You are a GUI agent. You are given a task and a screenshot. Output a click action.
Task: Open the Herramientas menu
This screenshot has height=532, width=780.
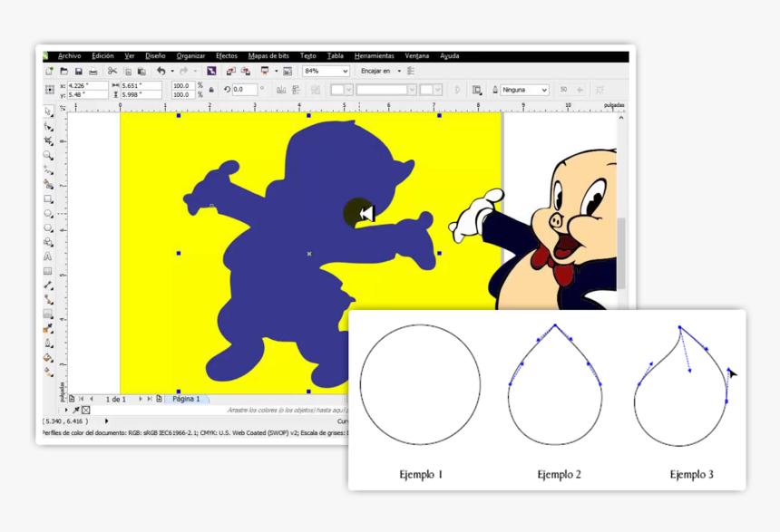tap(374, 56)
